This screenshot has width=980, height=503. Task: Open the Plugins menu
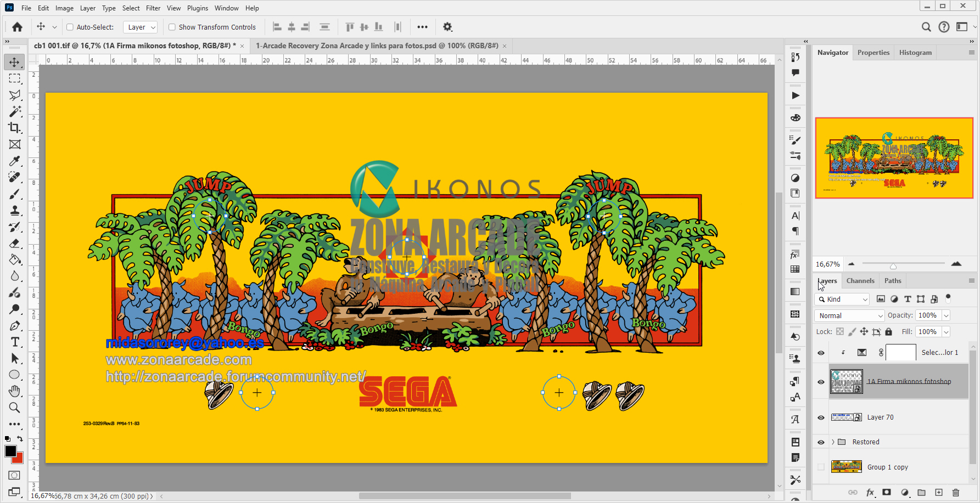pos(198,8)
